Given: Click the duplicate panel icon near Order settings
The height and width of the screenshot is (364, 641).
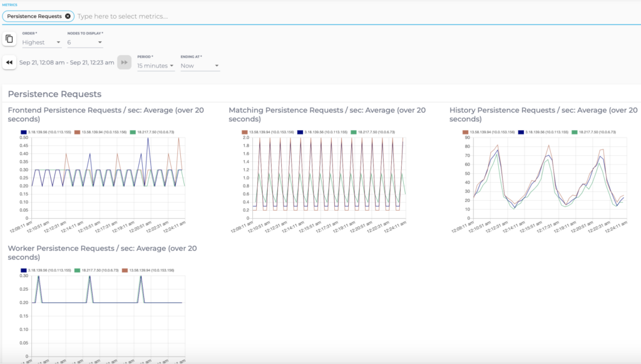Looking at the screenshot, I should [9, 38].
